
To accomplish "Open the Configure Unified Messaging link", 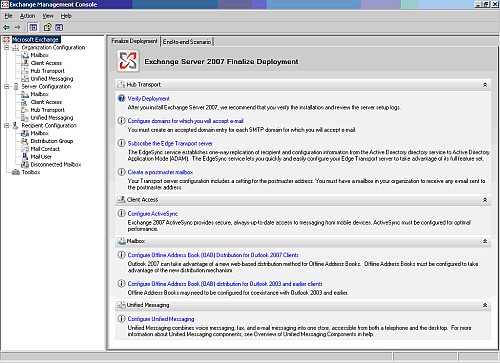I will (161, 319).
